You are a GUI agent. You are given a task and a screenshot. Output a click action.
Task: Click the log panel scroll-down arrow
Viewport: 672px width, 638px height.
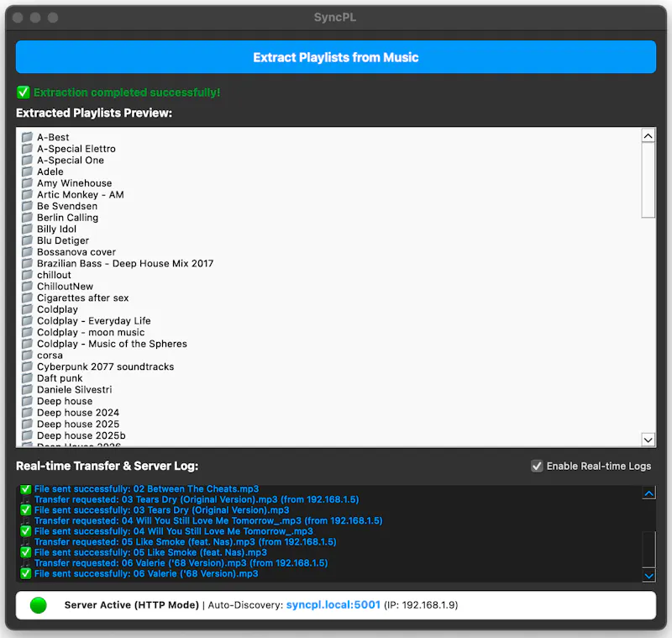[x=648, y=576]
